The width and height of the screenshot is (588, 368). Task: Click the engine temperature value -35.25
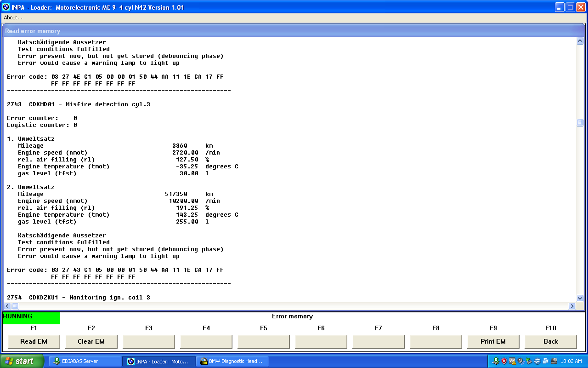click(187, 167)
